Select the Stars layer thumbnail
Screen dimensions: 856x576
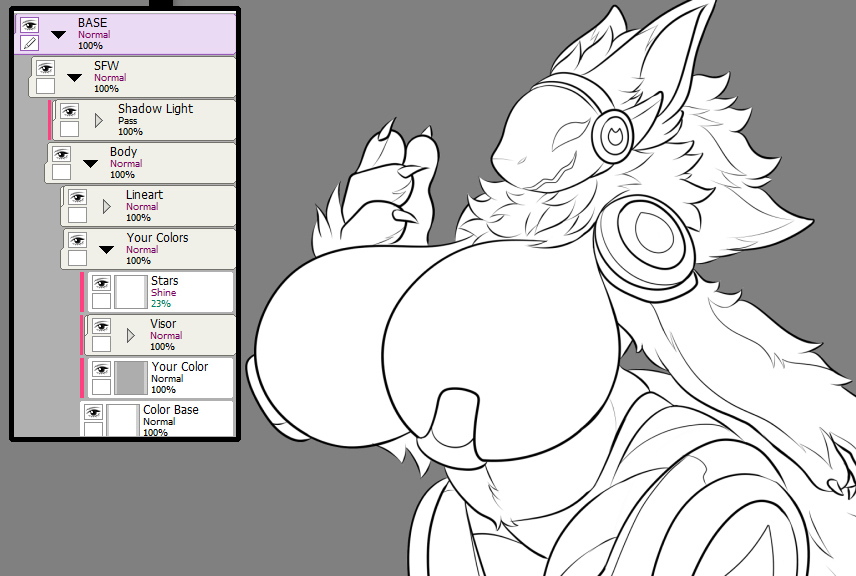click(131, 292)
